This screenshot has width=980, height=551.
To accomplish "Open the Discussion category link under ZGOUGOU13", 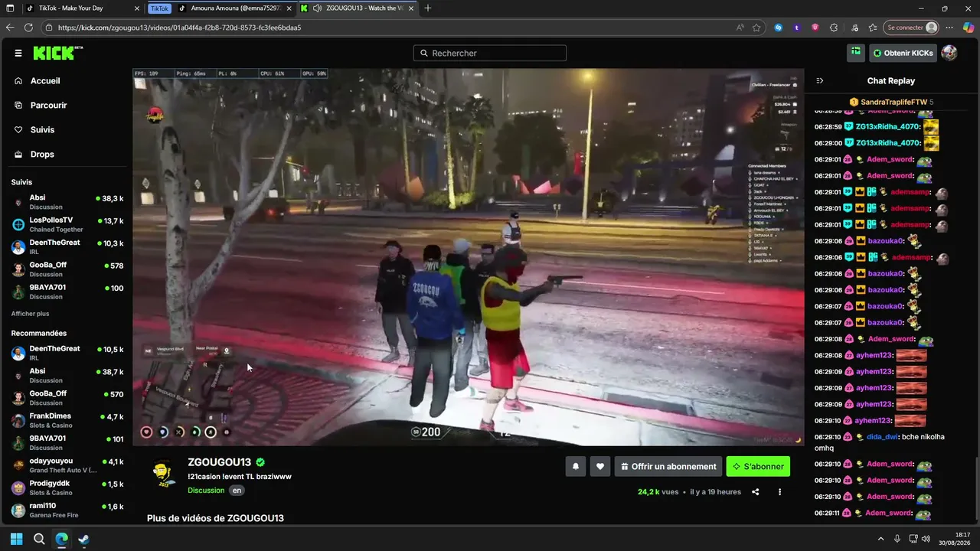I will [x=206, y=491].
